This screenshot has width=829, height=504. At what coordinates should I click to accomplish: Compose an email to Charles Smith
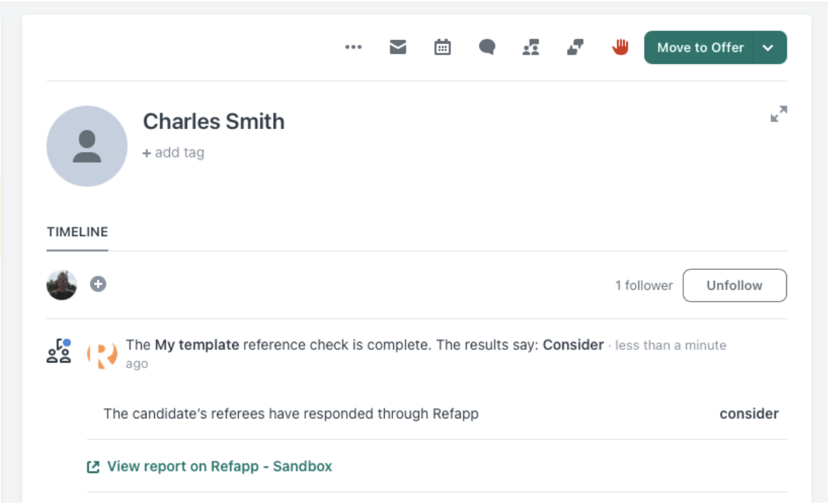click(x=398, y=47)
